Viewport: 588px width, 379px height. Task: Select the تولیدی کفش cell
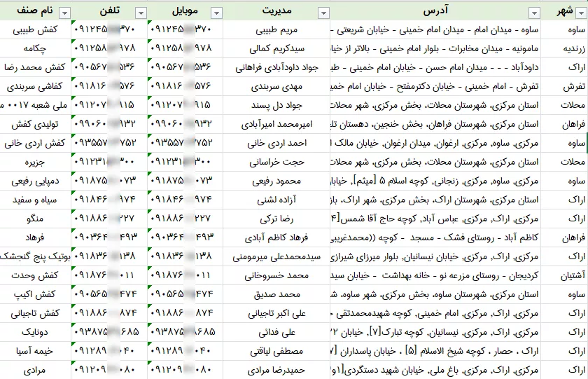pos(35,124)
